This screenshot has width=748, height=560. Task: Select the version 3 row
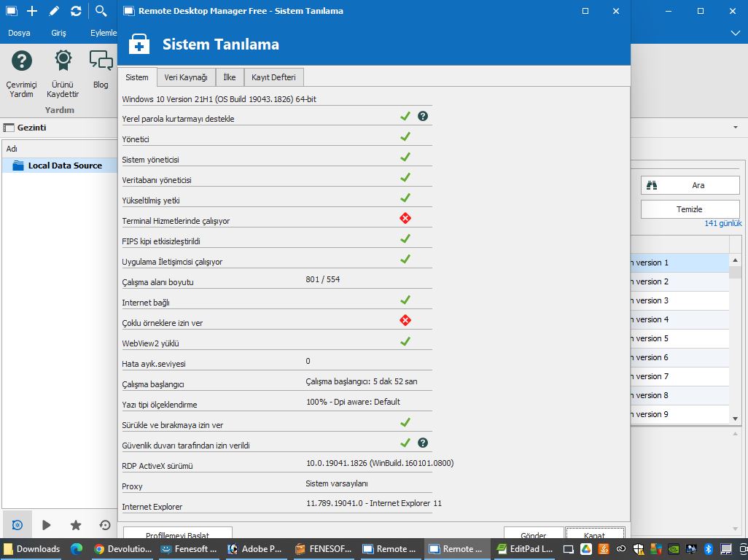(679, 300)
